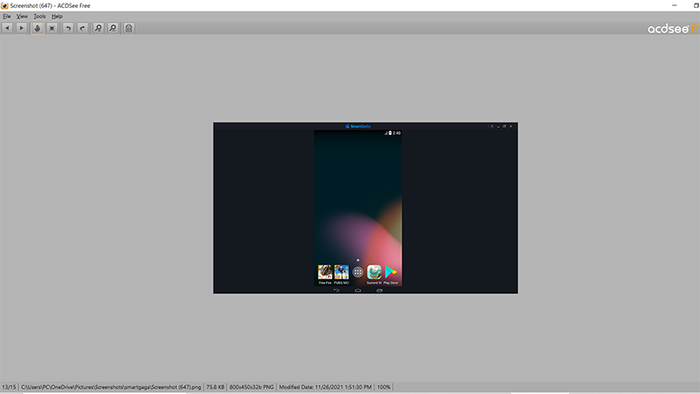Click the first zoom magnifier icon
The width and height of the screenshot is (700, 394).
click(x=98, y=28)
